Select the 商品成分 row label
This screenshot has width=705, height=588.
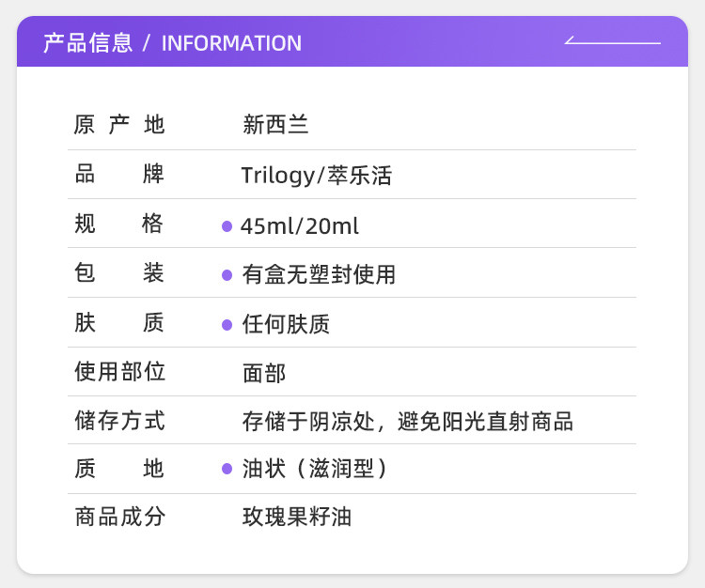point(119,517)
